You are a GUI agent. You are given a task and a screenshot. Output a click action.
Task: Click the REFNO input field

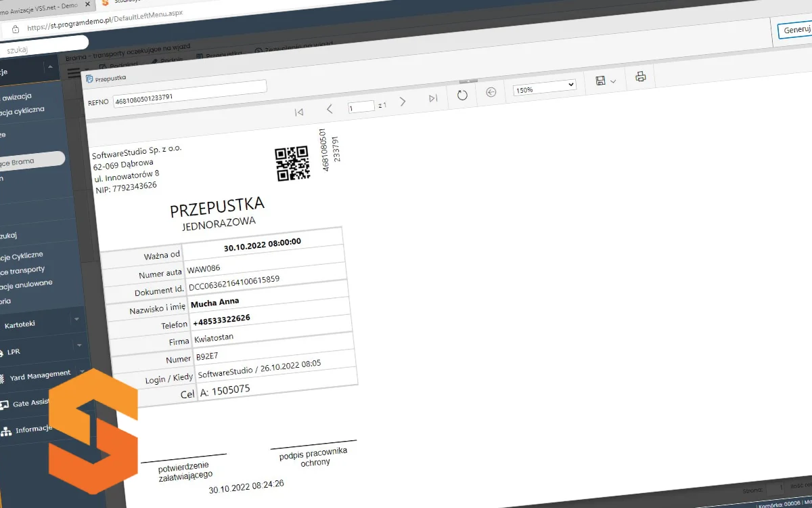[189, 91]
